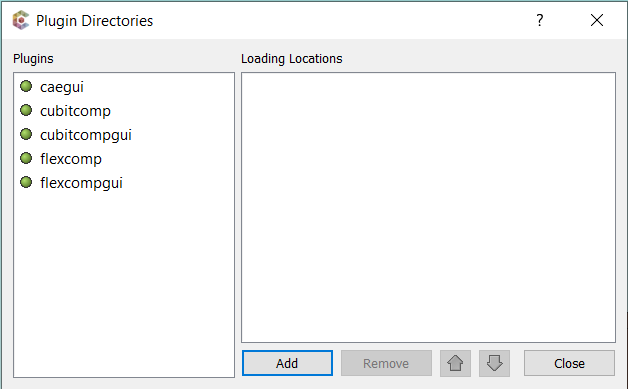This screenshot has width=628, height=389.
Task: Click the green dot beside flexcompgui
Action: pyautogui.click(x=26, y=182)
